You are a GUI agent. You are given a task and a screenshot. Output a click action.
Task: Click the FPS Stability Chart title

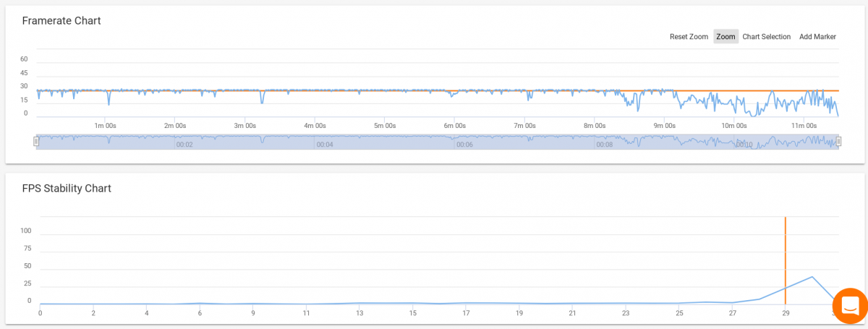pos(67,188)
